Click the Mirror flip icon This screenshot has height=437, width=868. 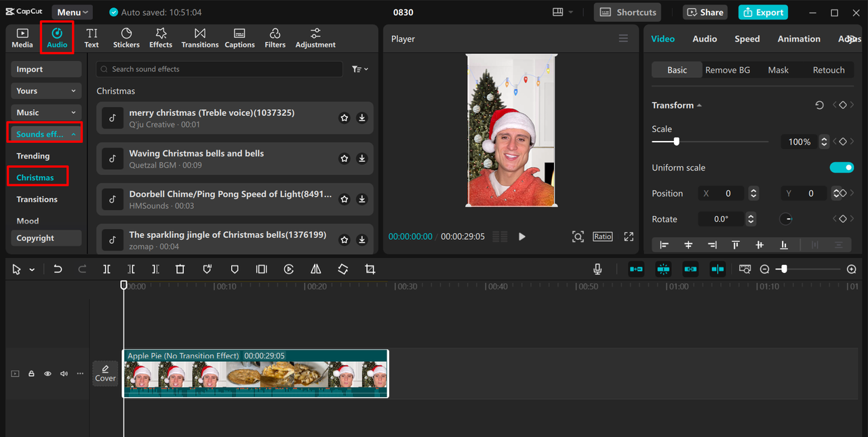coord(315,269)
